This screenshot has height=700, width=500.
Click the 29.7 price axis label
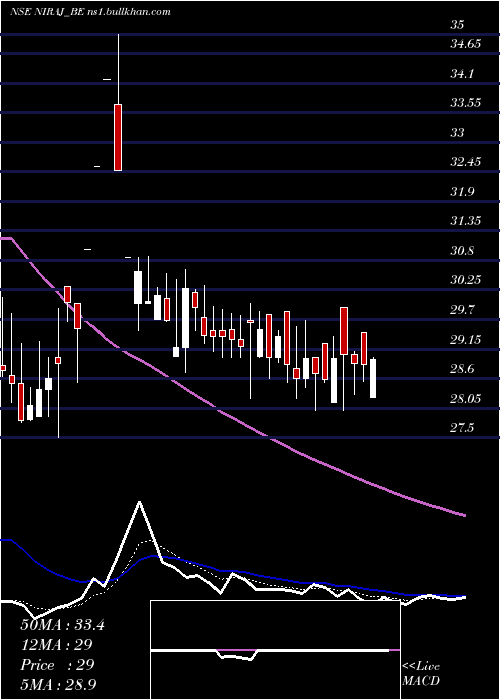[462, 309]
